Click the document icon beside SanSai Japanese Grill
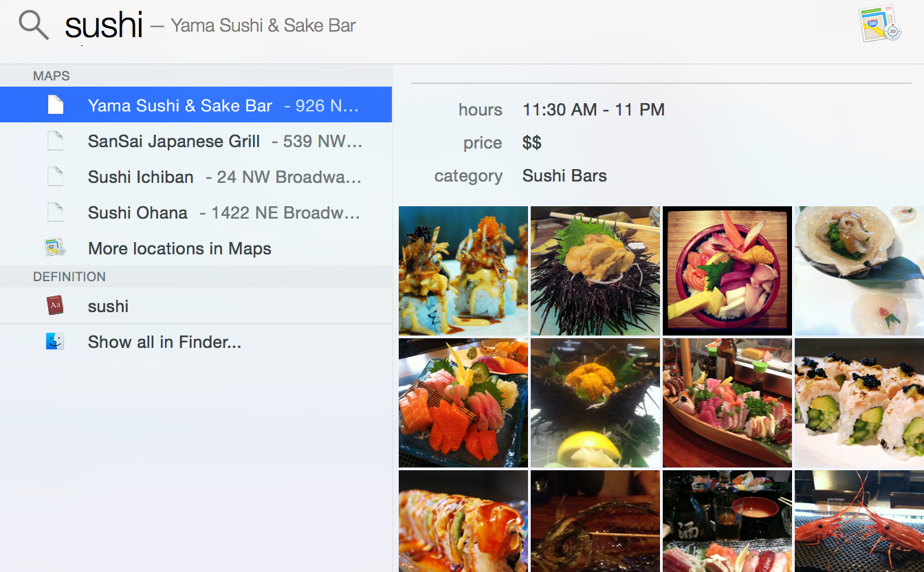The width and height of the screenshot is (924, 572). (x=55, y=141)
